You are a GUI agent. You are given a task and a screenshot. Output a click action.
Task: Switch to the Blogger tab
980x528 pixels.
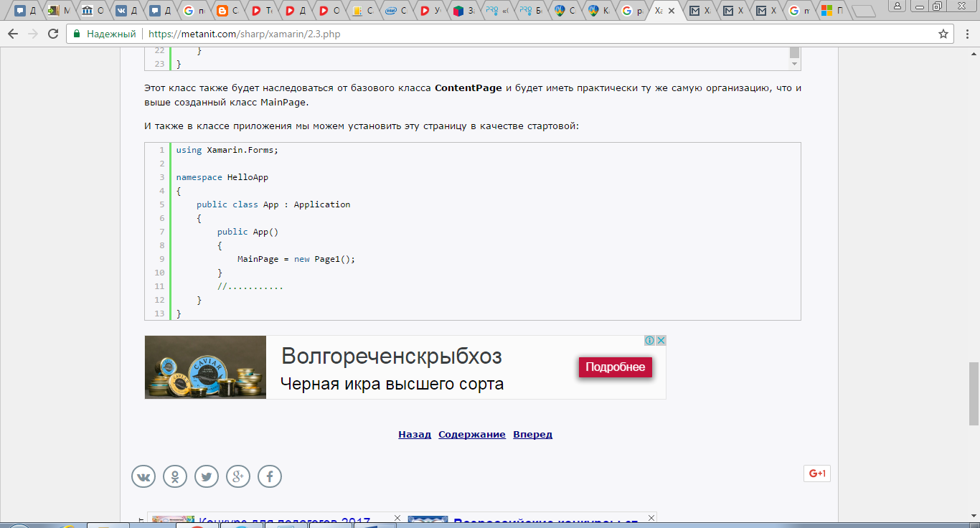pos(227,11)
